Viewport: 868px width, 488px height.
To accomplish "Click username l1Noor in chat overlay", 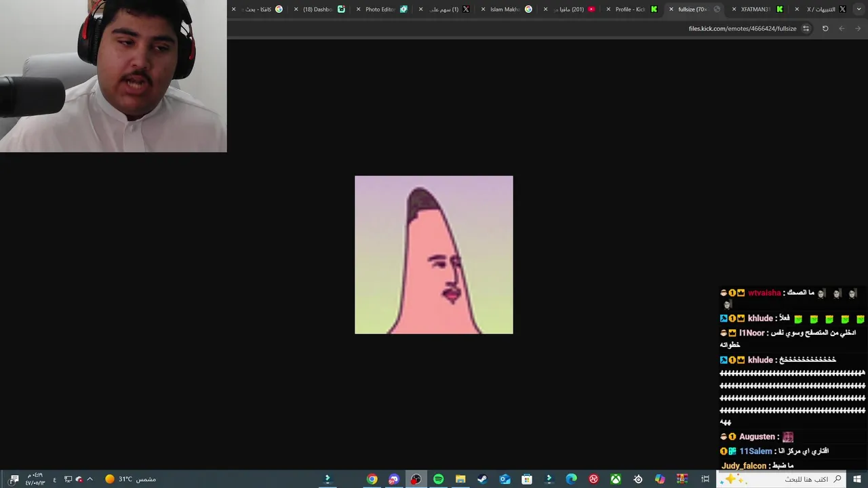I will (x=751, y=333).
